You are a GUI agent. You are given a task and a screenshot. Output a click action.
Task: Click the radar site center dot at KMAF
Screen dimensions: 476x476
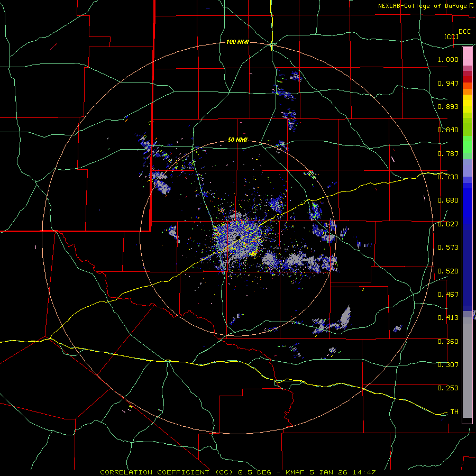click(x=237, y=237)
